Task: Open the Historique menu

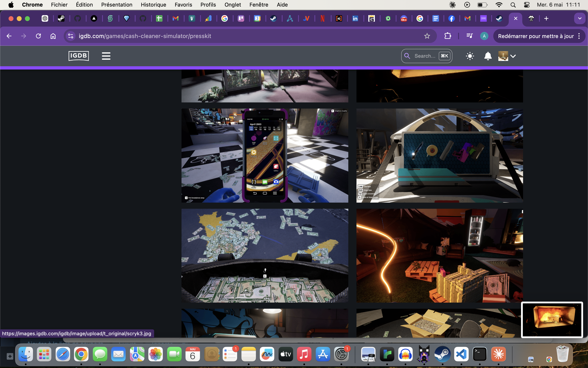Action: coord(153,5)
